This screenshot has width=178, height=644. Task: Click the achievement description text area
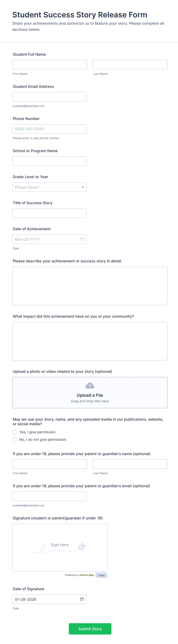[x=90, y=286]
